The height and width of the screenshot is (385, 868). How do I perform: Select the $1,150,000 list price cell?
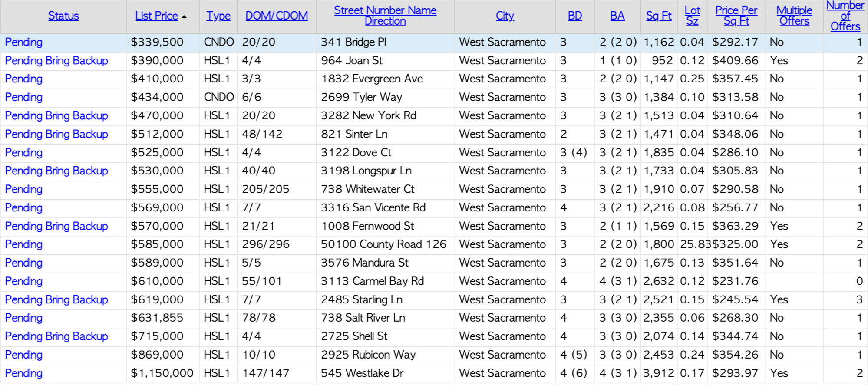tap(162, 373)
